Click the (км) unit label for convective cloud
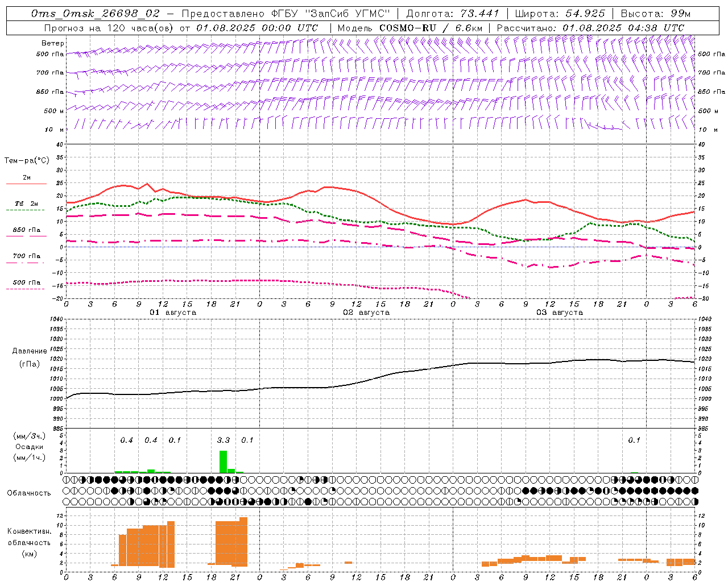This screenshot has width=728, height=582. (29, 554)
